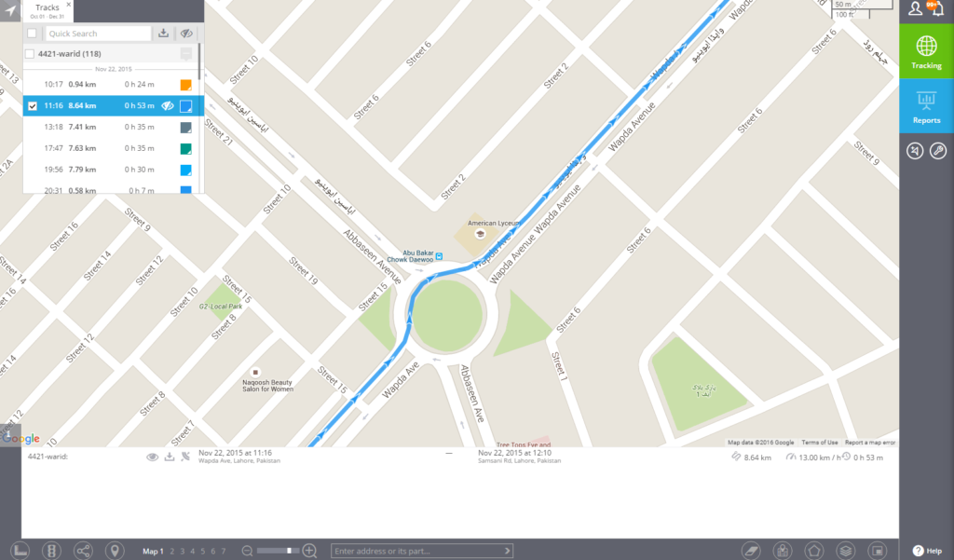954x560 pixels.
Task: Click the Help button
Action: [x=927, y=551]
